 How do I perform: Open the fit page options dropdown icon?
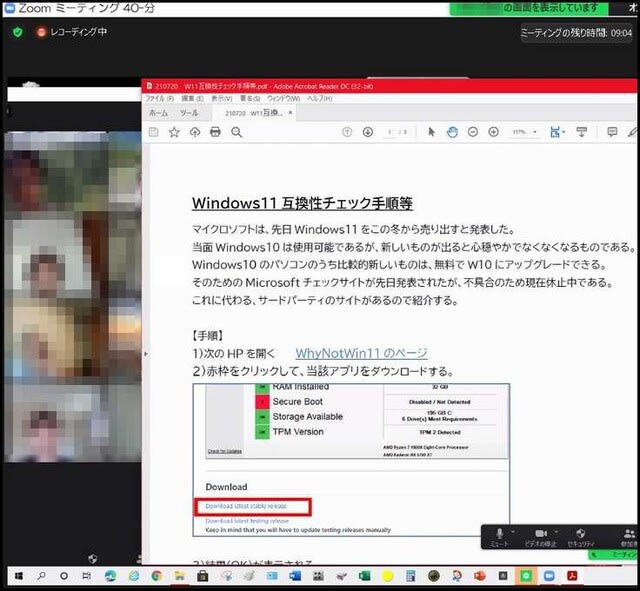coord(557,132)
